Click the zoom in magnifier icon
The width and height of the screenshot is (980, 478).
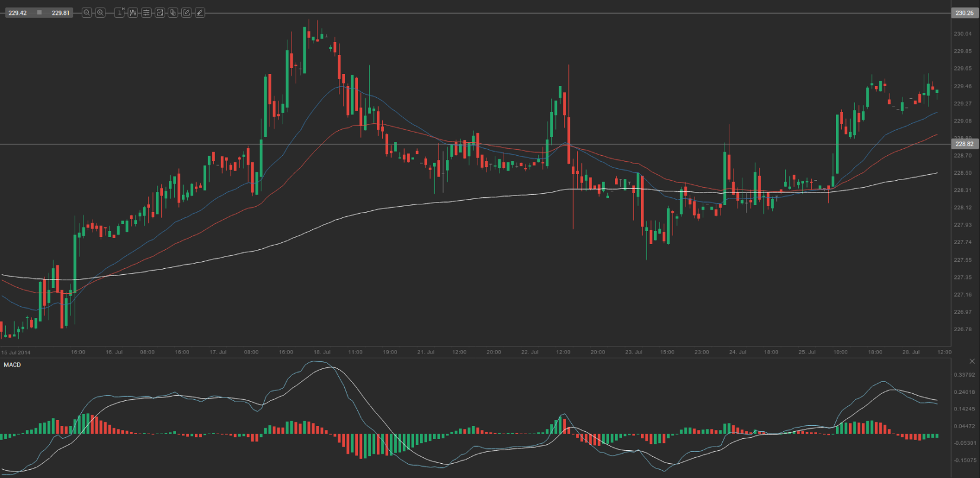coord(100,12)
